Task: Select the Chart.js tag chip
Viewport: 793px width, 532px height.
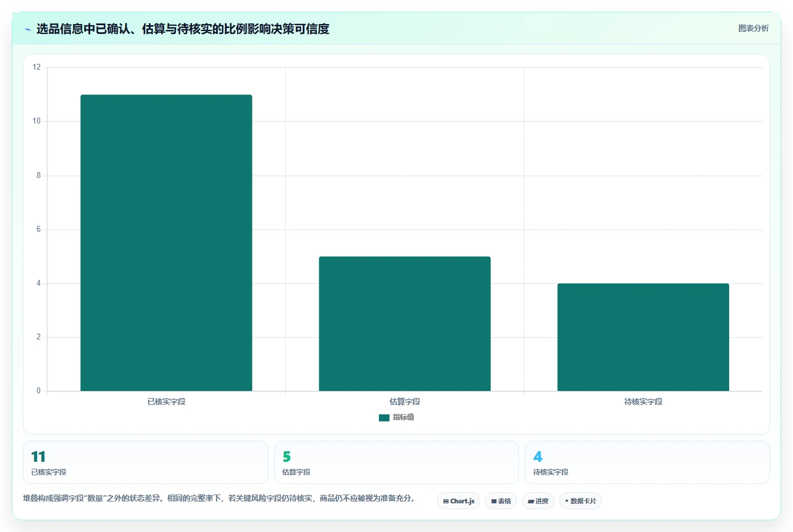Action: [x=459, y=501]
